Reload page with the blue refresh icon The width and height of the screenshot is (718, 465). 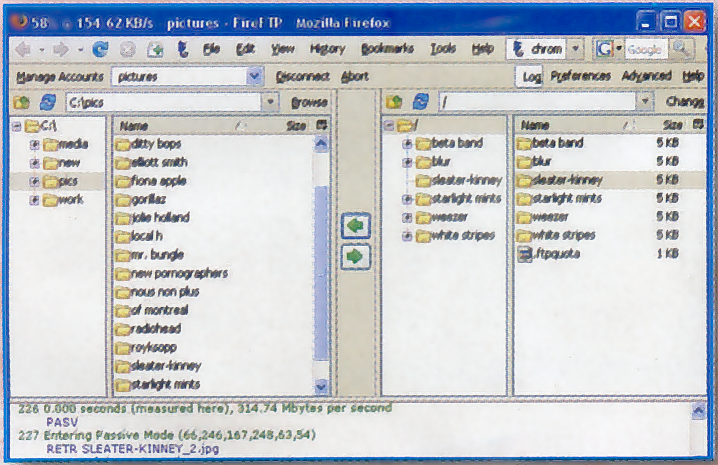(x=100, y=49)
